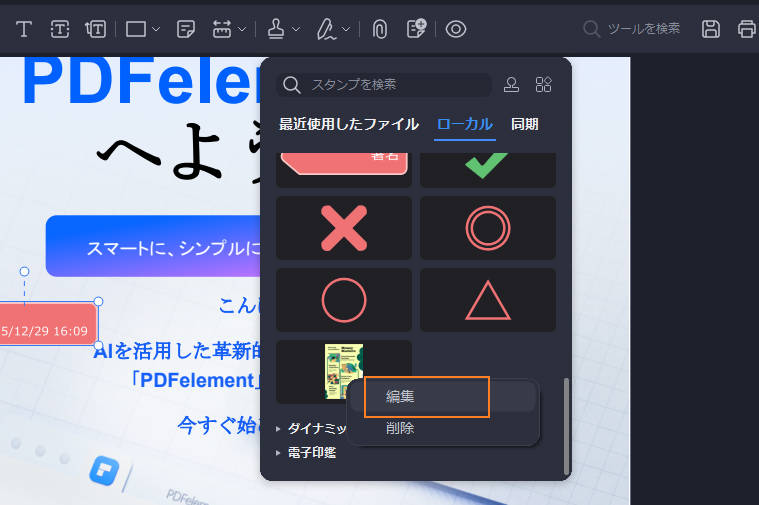Toggle the hide annotations eye icon
The image size is (759, 505).
click(x=455, y=29)
